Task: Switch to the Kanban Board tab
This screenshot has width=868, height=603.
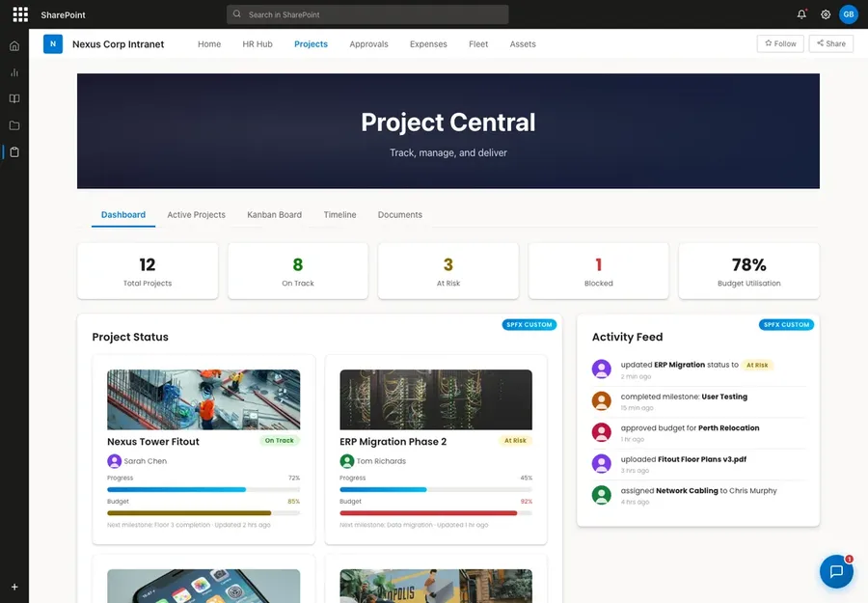Action: tap(275, 215)
